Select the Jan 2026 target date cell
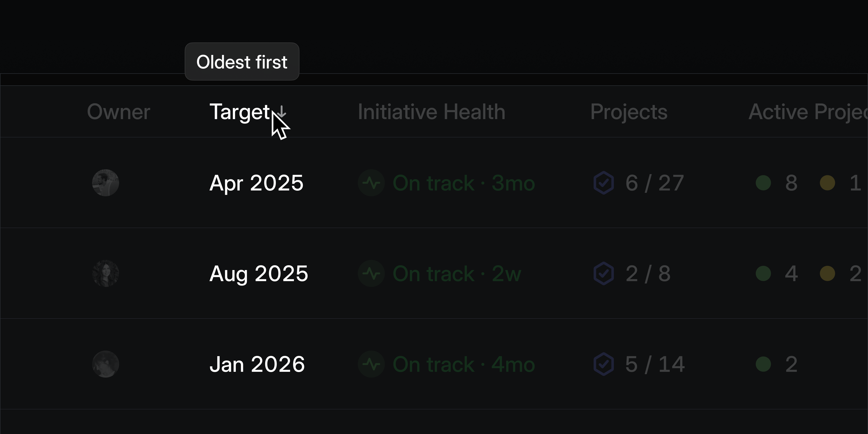 (x=257, y=364)
